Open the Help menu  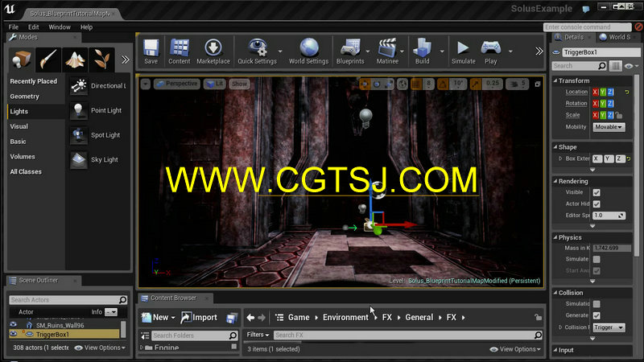(x=86, y=27)
